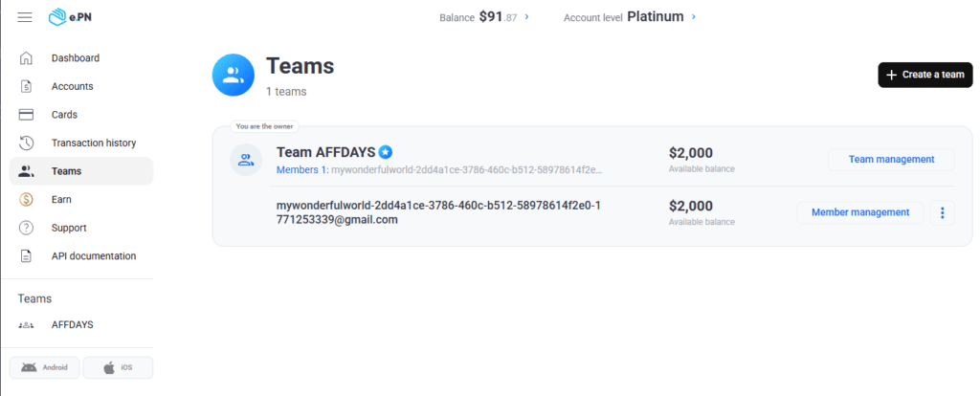The image size is (980, 396).
Task: Click the Accounts document icon
Action: (27, 86)
